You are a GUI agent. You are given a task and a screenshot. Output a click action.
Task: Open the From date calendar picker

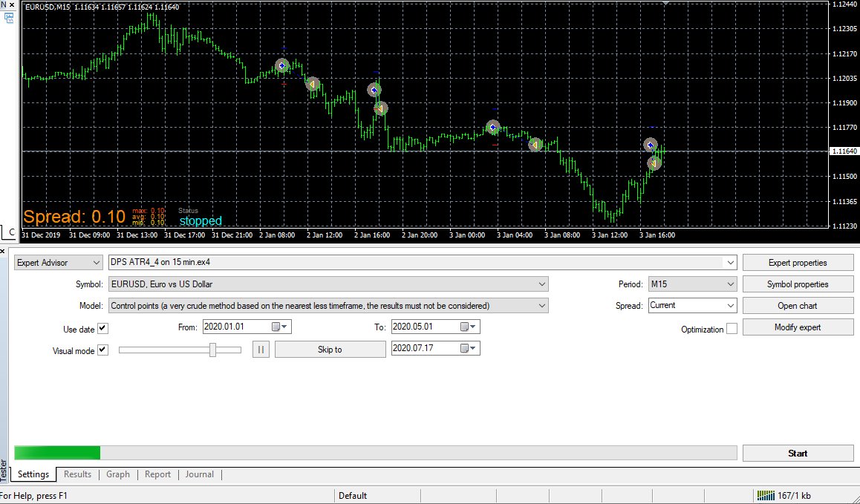(x=280, y=327)
